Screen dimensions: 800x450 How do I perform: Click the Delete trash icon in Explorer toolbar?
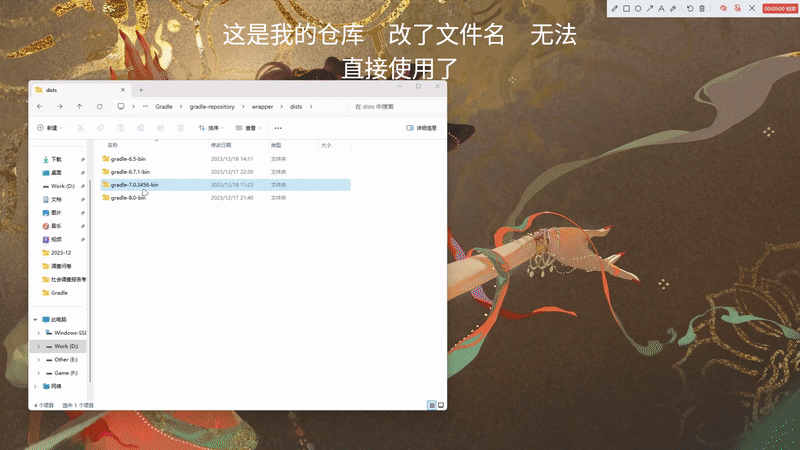[181, 128]
